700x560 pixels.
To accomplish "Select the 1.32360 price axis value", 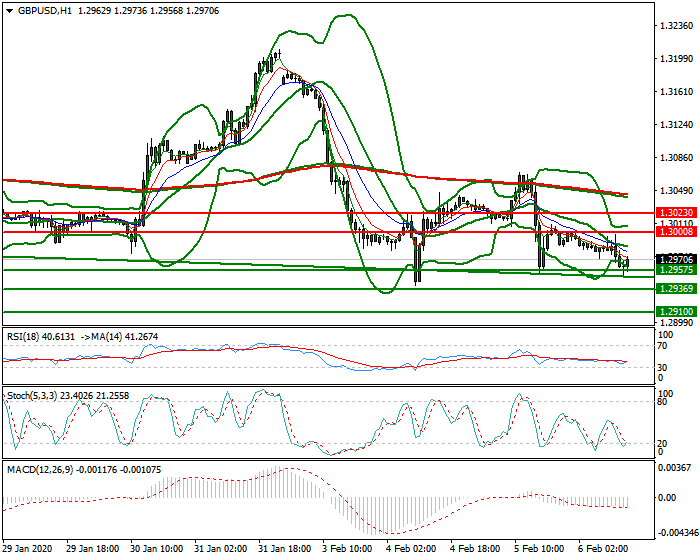I will (x=677, y=26).
